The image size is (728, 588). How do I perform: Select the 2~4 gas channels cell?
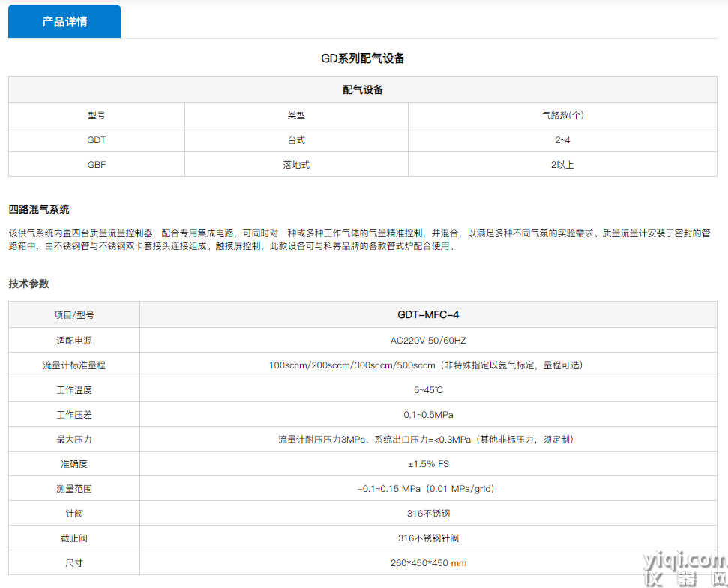point(563,139)
